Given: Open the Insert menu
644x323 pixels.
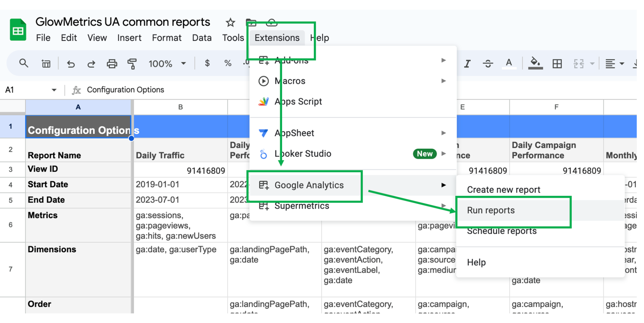Looking at the screenshot, I should pos(129,38).
